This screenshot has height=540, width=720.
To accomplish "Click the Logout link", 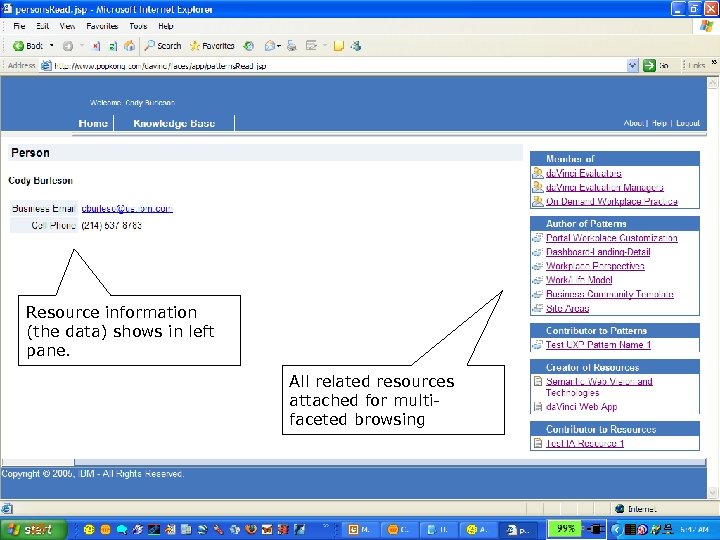I will click(x=688, y=123).
